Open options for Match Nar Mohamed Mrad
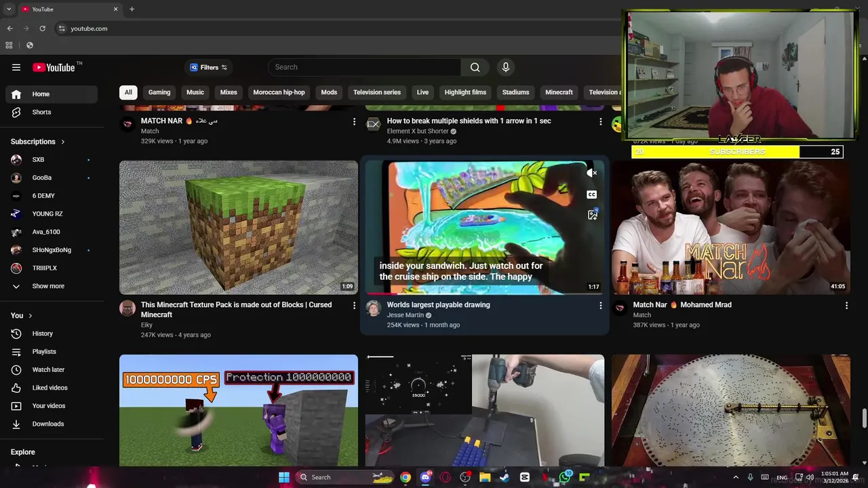Image resolution: width=868 pixels, height=488 pixels. click(x=846, y=306)
